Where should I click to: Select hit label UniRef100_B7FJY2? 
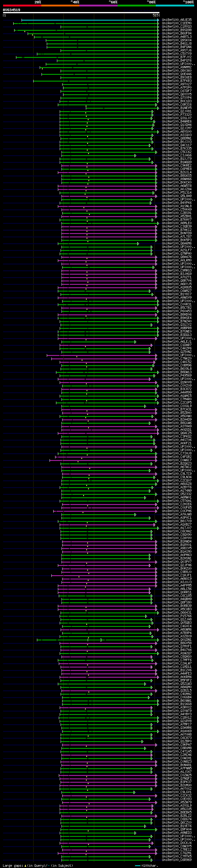point(177,57)
